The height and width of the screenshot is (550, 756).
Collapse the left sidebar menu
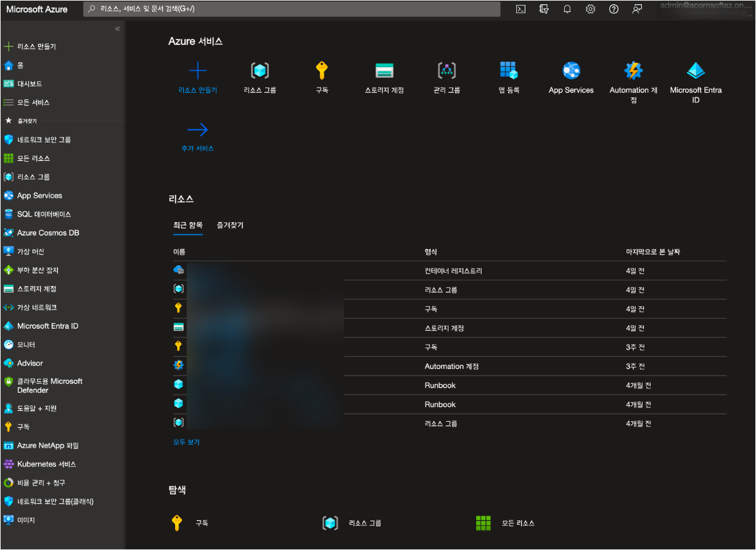tap(118, 29)
